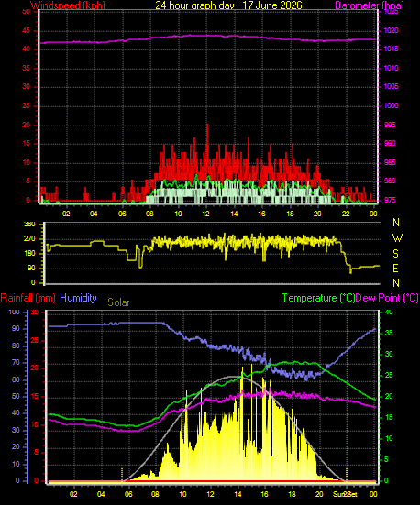Click the '270' wind direction scale value
The height and width of the screenshot is (505, 420).
29,239
